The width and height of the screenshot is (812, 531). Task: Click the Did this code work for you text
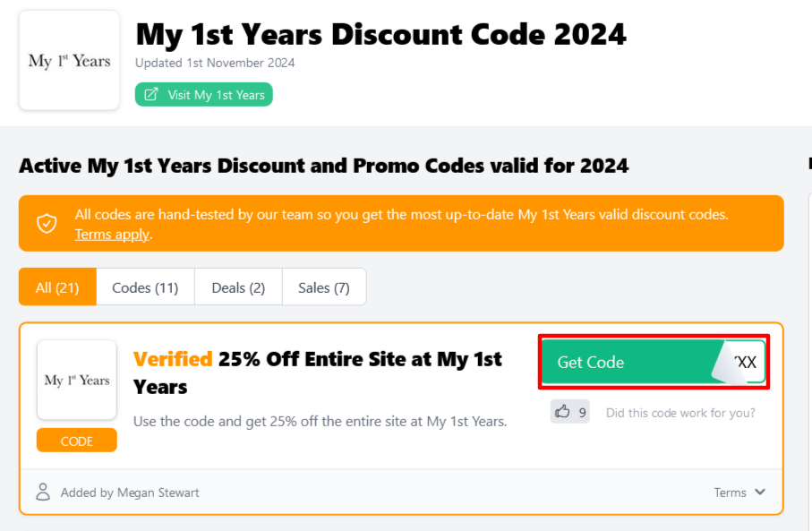[x=680, y=413]
